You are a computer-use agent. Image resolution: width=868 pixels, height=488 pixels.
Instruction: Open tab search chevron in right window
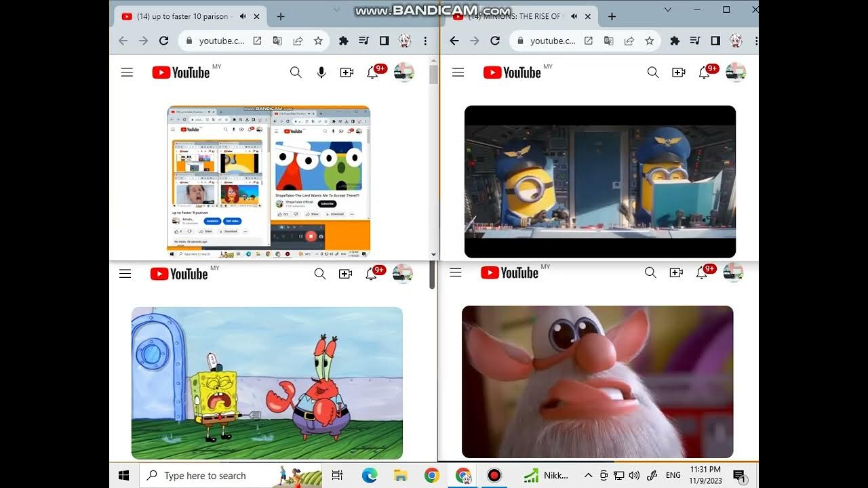668,9
